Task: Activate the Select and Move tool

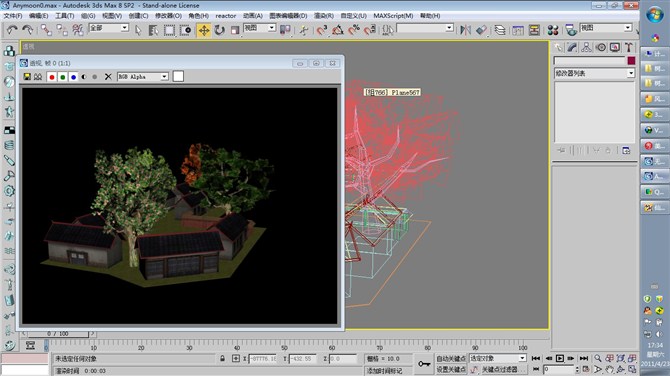Action: [204, 30]
